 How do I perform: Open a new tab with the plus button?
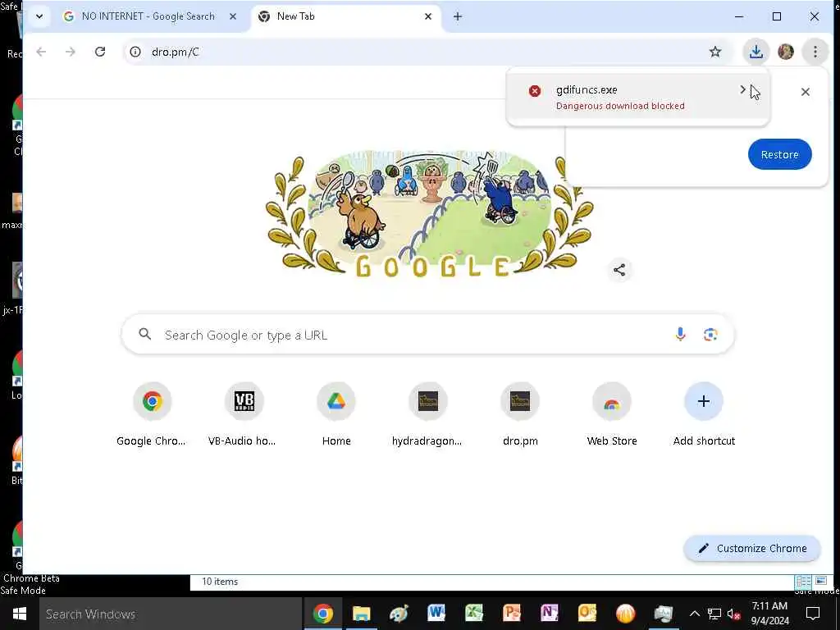click(458, 16)
